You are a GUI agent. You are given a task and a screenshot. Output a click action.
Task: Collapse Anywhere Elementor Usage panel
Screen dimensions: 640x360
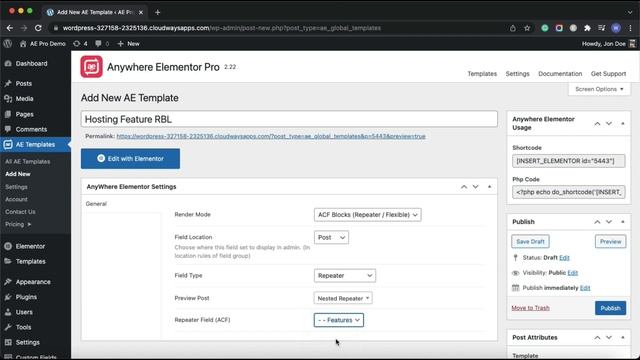coord(623,123)
